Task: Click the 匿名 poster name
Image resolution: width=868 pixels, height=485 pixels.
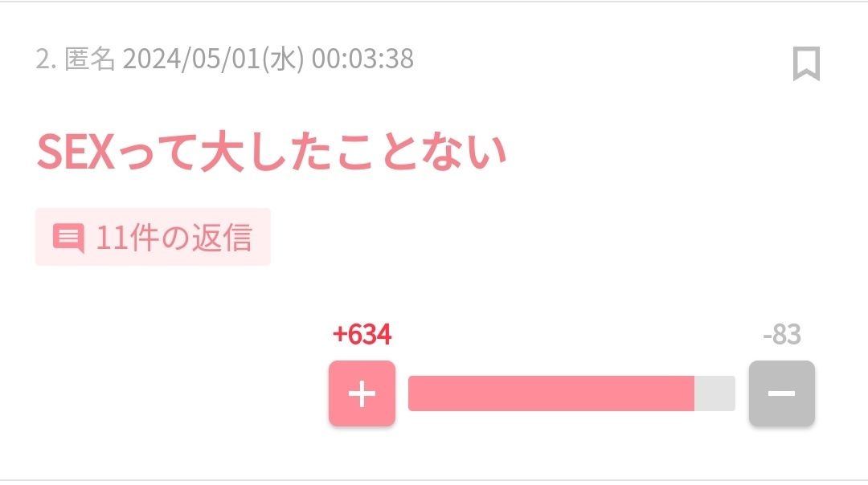Action: [90, 59]
